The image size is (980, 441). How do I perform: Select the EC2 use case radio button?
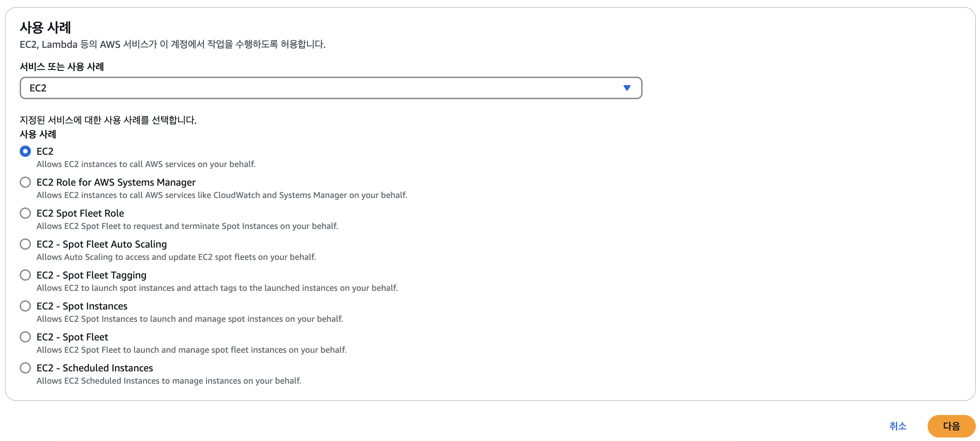click(25, 152)
